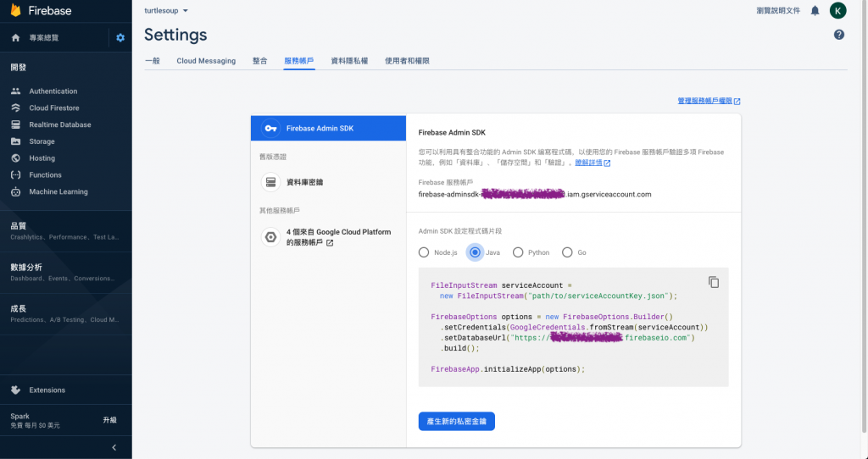Select the Node.js radio button
Screen dimensions: 868x459
[x=424, y=252]
